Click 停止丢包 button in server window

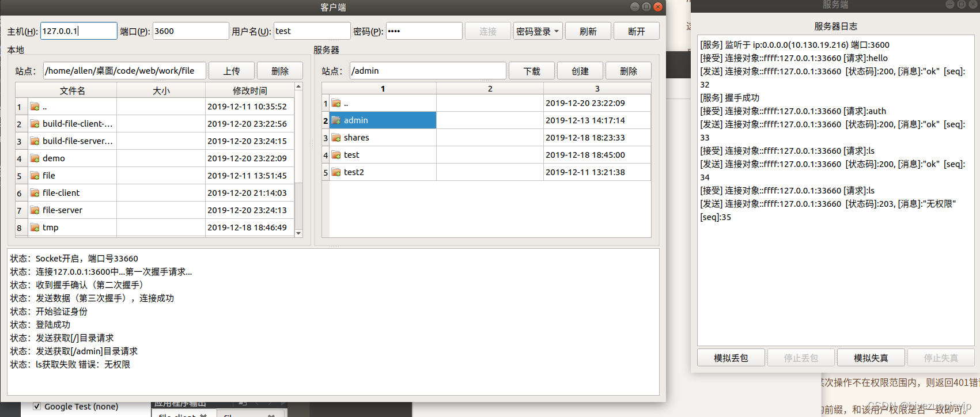coord(801,358)
